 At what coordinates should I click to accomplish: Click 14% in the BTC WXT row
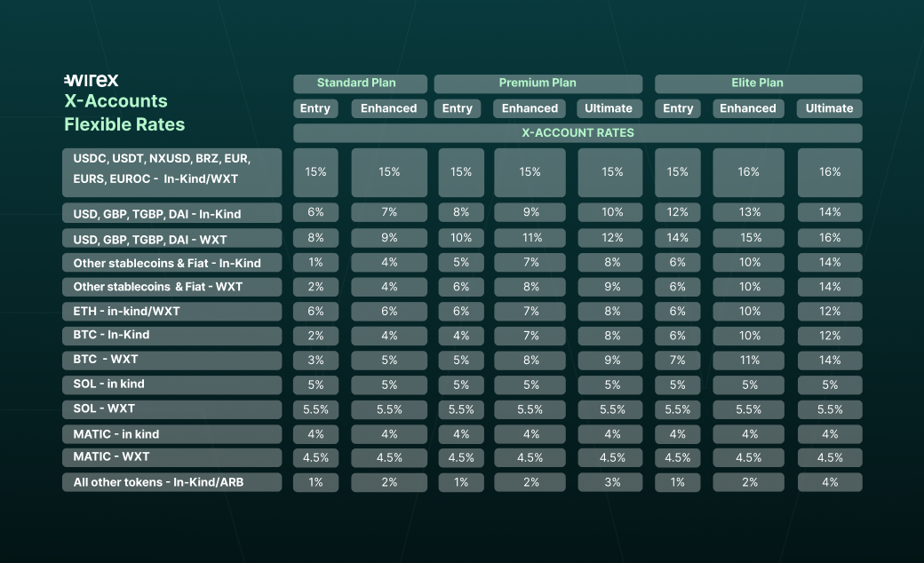(830, 361)
